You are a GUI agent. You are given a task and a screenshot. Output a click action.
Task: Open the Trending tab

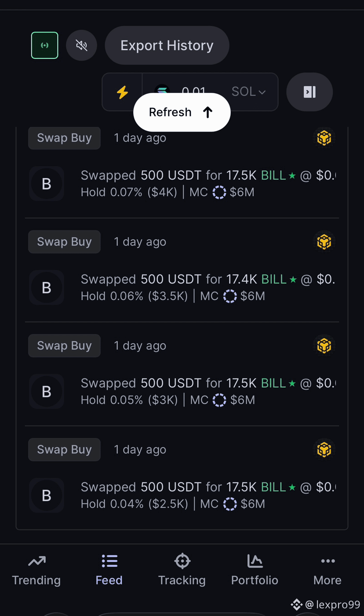[x=36, y=570]
